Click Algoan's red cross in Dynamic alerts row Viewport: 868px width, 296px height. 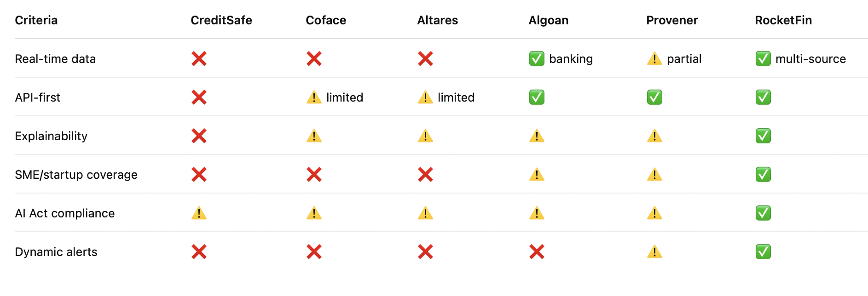[537, 252]
